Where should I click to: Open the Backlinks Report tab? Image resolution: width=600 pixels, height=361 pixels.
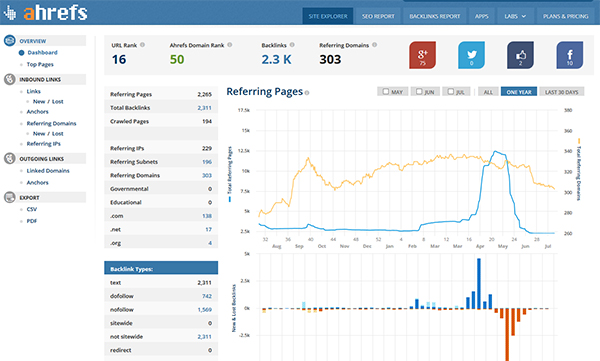(435, 16)
